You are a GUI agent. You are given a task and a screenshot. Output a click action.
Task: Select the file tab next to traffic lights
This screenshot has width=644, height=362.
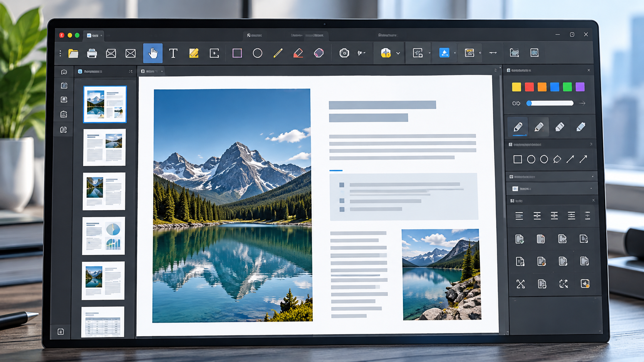point(94,35)
